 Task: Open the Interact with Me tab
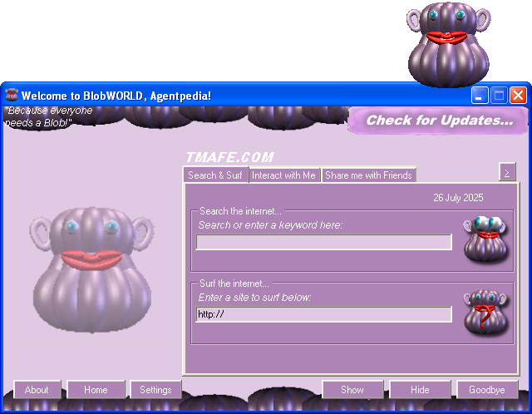[283, 175]
